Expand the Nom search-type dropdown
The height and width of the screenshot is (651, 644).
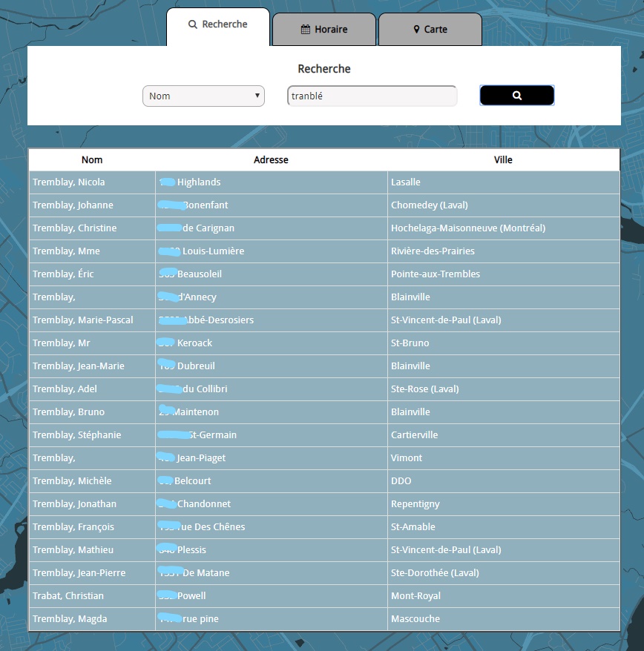point(203,96)
